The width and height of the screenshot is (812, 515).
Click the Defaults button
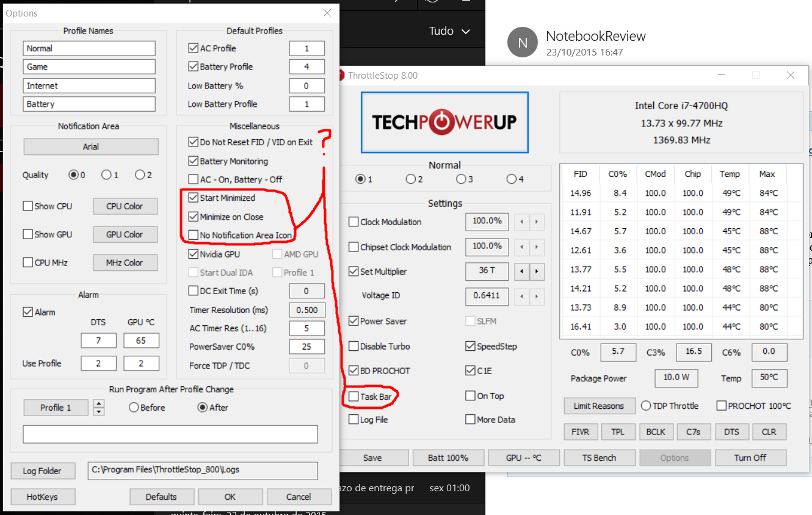[161, 497]
